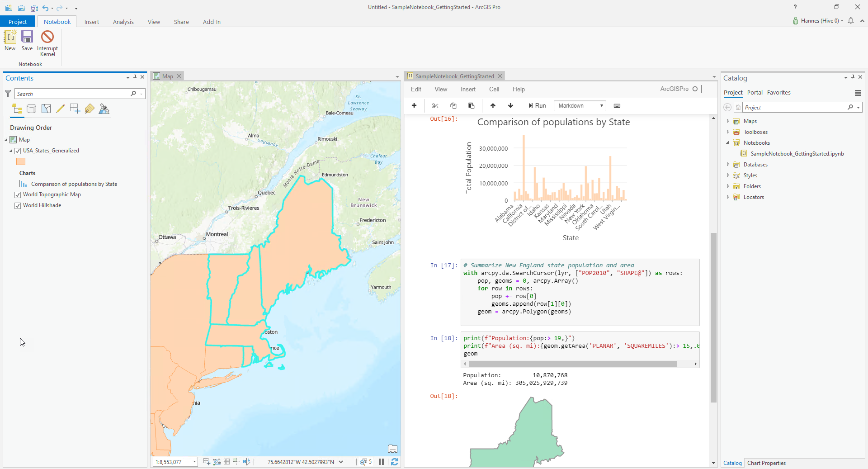This screenshot has height=469, width=868.
Task: Click the USA_States_Generalized orange symbol swatch
Action: click(x=21, y=162)
